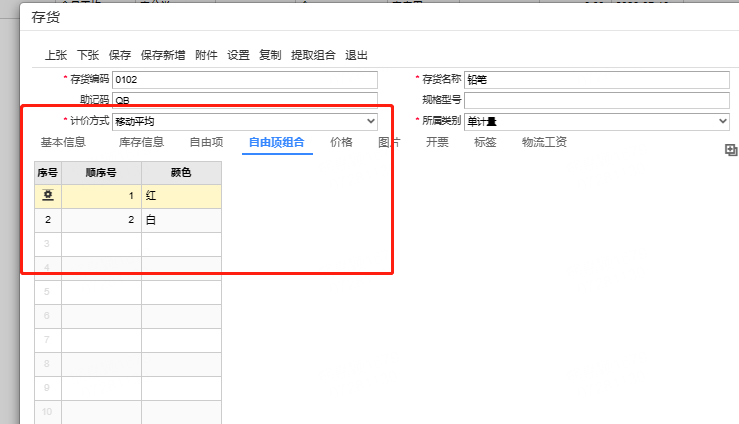Image resolution: width=739 pixels, height=424 pixels.
Task: Click the empty 颜色 cell in row 5
Action: [181, 292]
